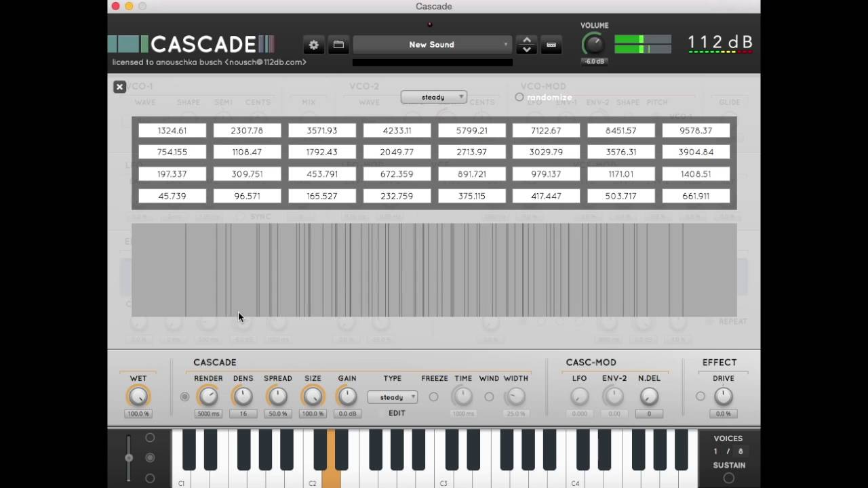Toggle the FREEZE switch
The image size is (868, 488).
click(433, 396)
